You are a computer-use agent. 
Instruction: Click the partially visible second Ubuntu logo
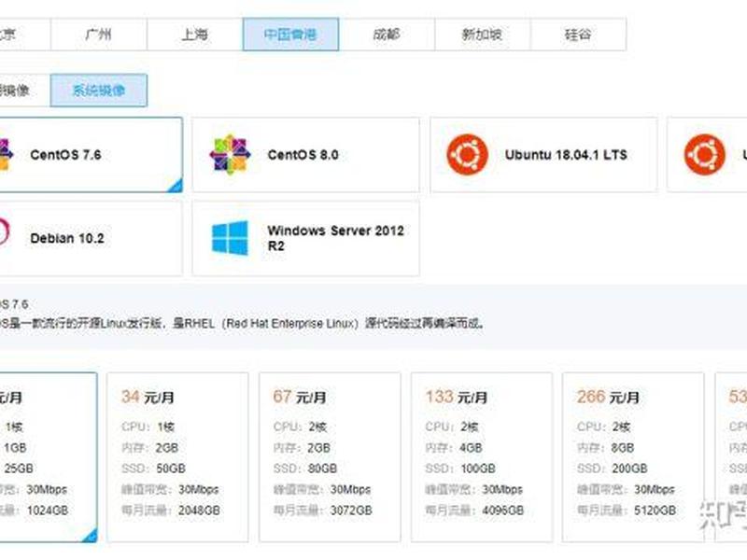pos(705,154)
